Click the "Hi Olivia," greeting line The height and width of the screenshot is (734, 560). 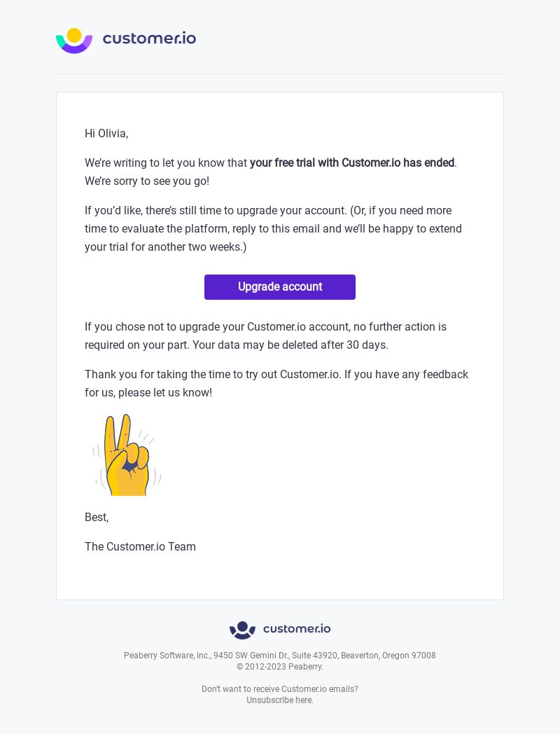[106, 133]
